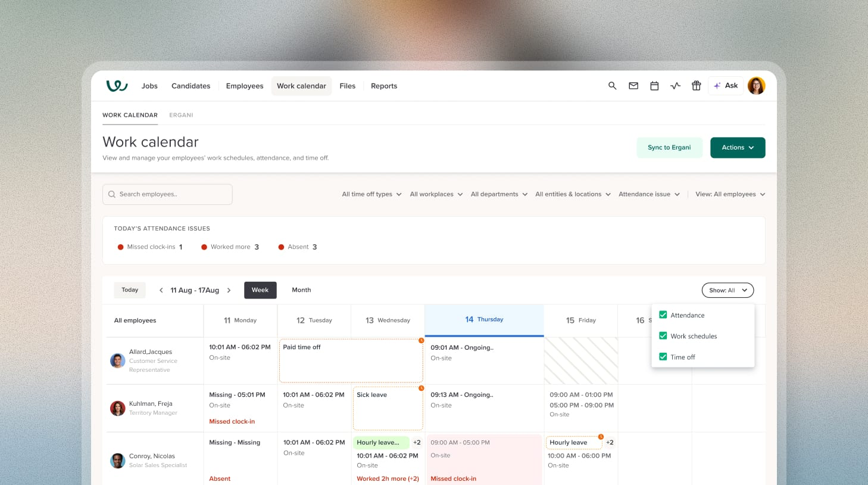Viewport: 868px width, 485px height.
Task: Select the Week view button
Action: 260,290
